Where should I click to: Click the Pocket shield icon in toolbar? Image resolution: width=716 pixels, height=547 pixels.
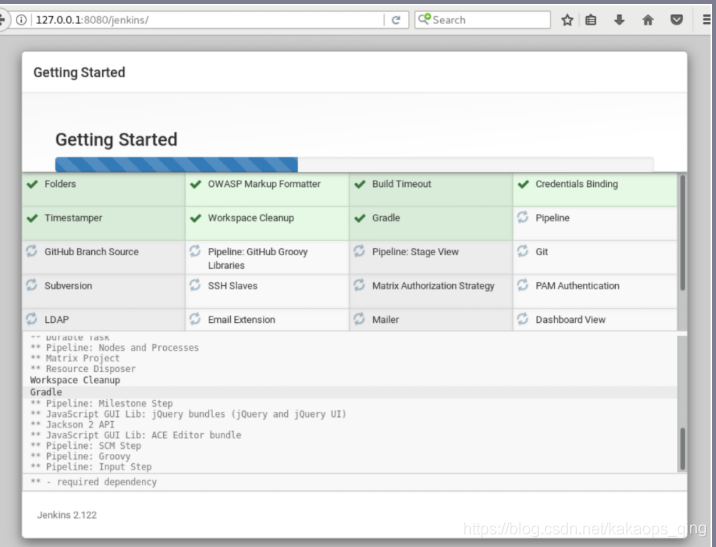(x=677, y=20)
